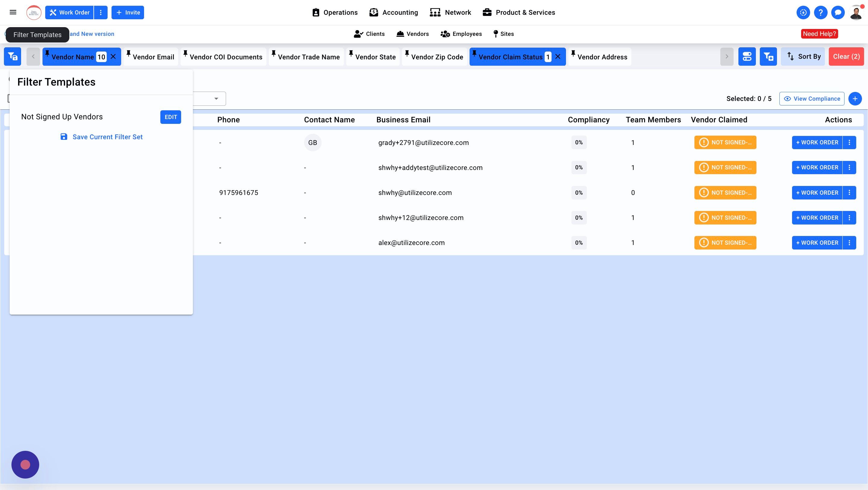This screenshot has width=868, height=490.
Task: Open the hamburger main menu
Action: pos(13,12)
